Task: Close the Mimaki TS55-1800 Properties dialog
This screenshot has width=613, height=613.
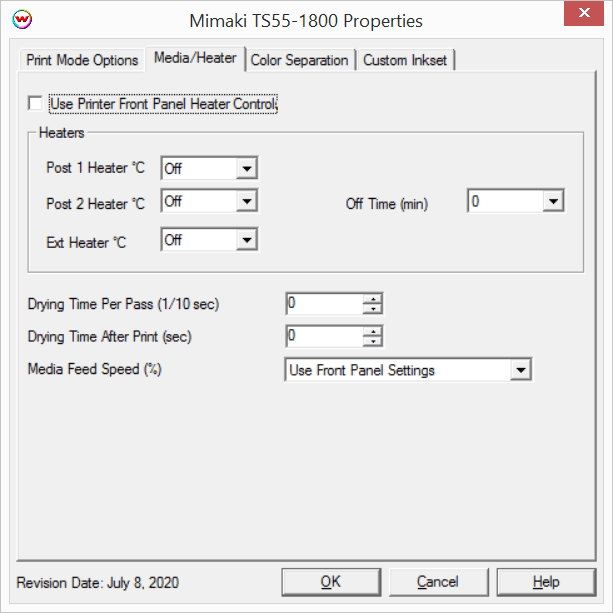Action: (583, 20)
